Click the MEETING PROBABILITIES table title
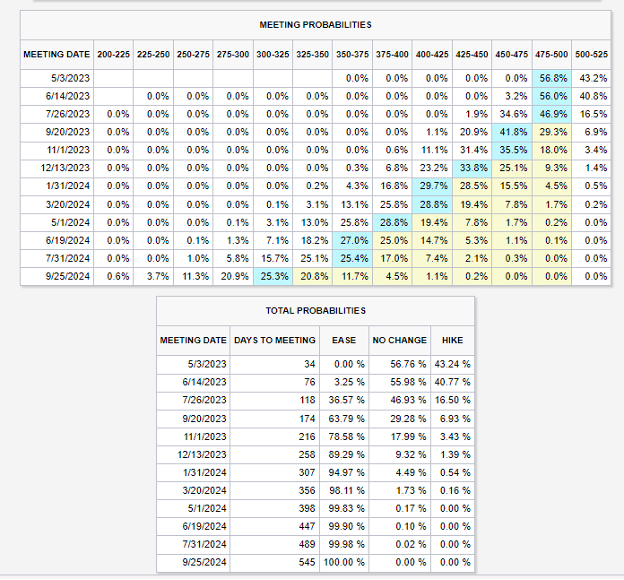 click(315, 23)
